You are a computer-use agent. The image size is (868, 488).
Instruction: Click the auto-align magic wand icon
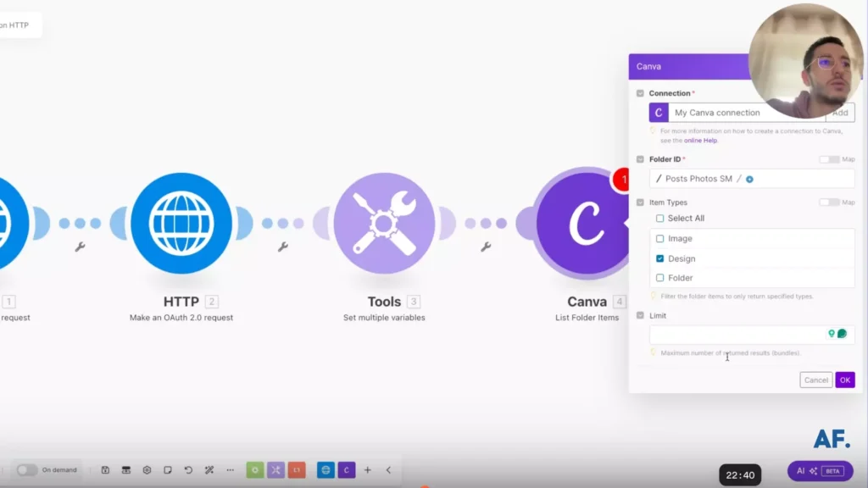(x=209, y=469)
